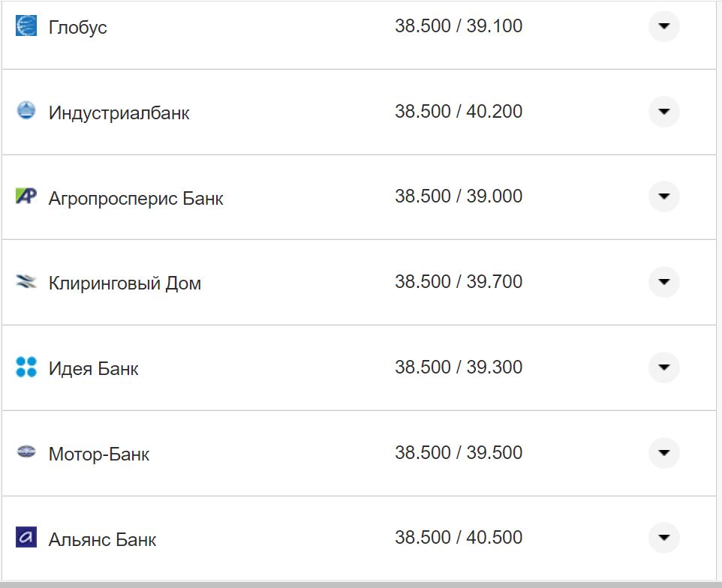This screenshot has width=722, height=588.
Task: Click the Глобус bank logo
Action: [x=26, y=26]
